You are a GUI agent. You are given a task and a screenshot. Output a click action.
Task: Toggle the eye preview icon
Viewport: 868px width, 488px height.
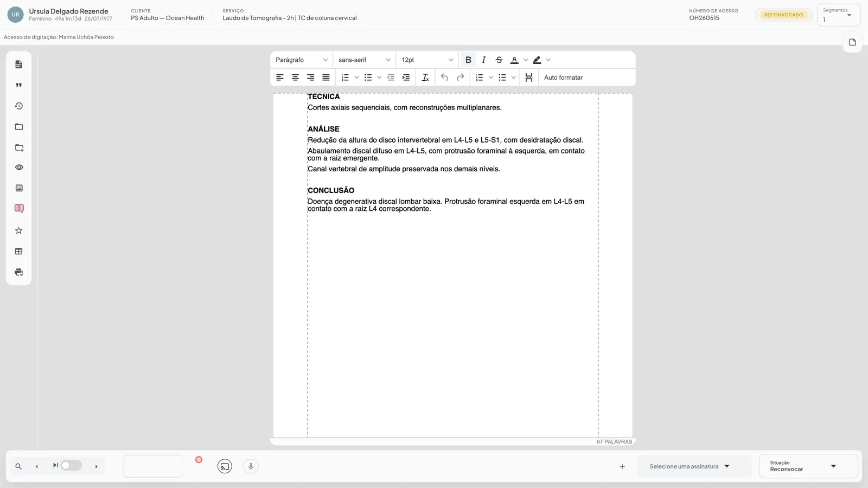click(x=18, y=168)
